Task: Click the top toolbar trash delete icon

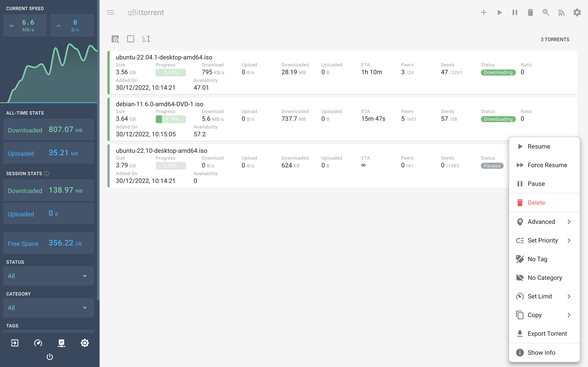Action: pyautogui.click(x=530, y=12)
